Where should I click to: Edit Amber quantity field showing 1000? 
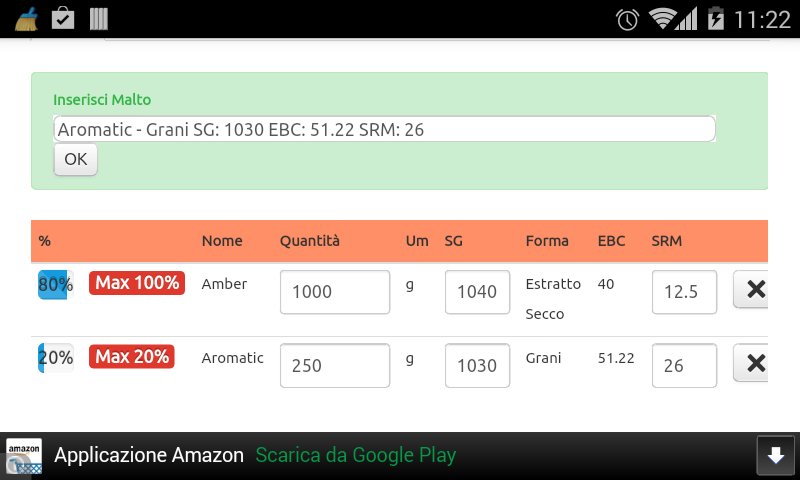pyautogui.click(x=335, y=292)
